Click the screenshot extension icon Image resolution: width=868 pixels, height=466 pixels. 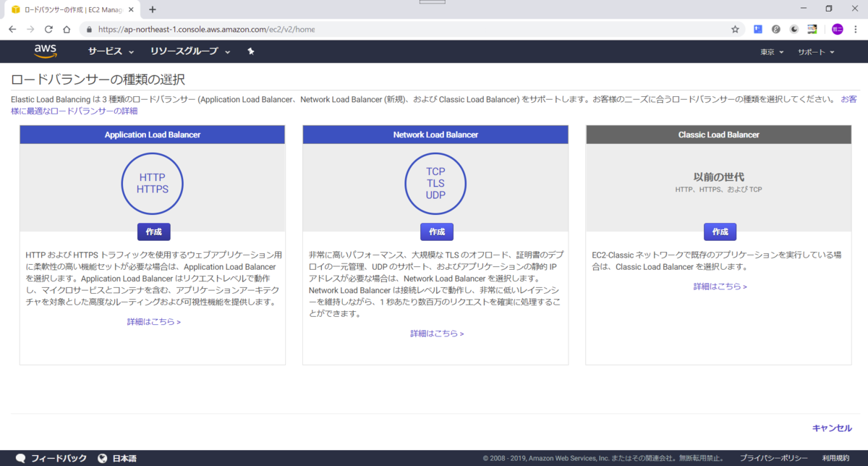[x=812, y=29]
